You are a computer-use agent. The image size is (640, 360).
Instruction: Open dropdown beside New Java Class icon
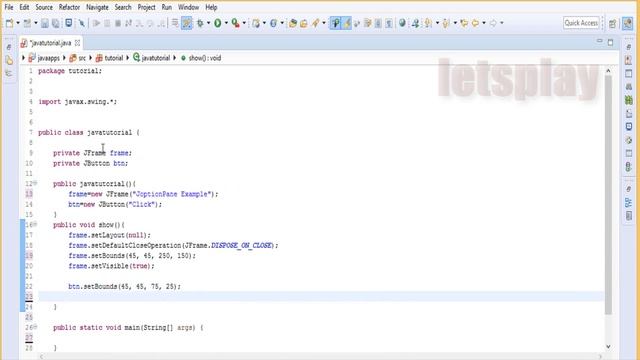[x=282, y=23]
